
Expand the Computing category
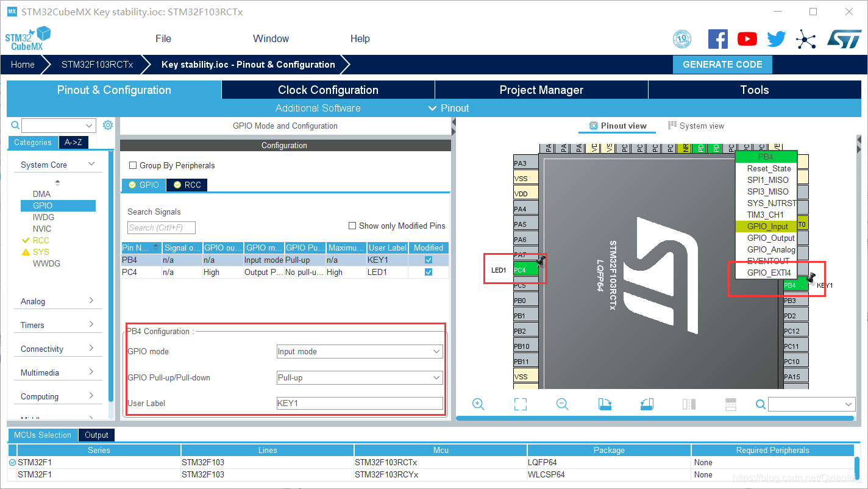pyautogui.click(x=91, y=396)
